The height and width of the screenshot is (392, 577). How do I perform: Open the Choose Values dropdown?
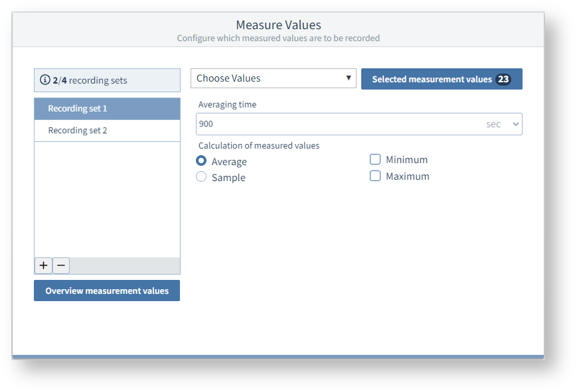pyautogui.click(x=273, y=78)
